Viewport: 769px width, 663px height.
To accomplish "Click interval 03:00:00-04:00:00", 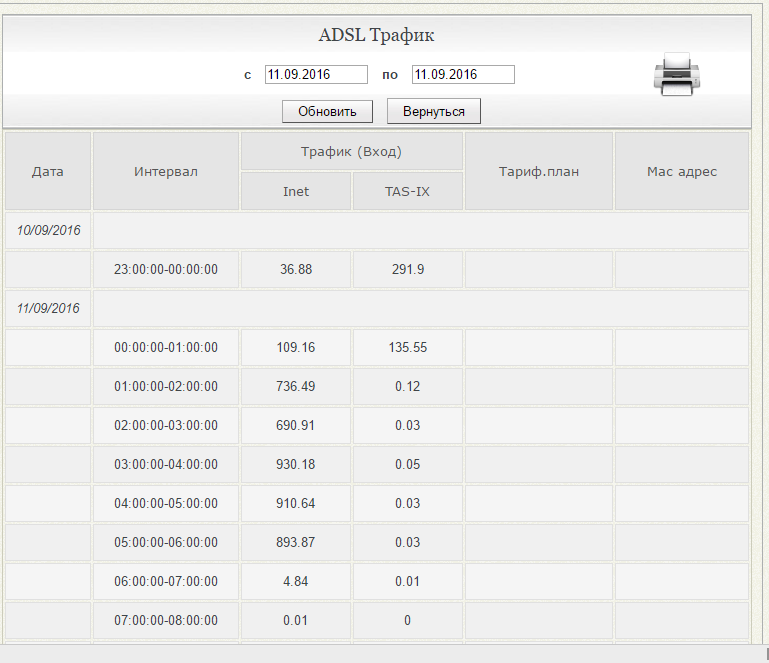I will (166, 464).
